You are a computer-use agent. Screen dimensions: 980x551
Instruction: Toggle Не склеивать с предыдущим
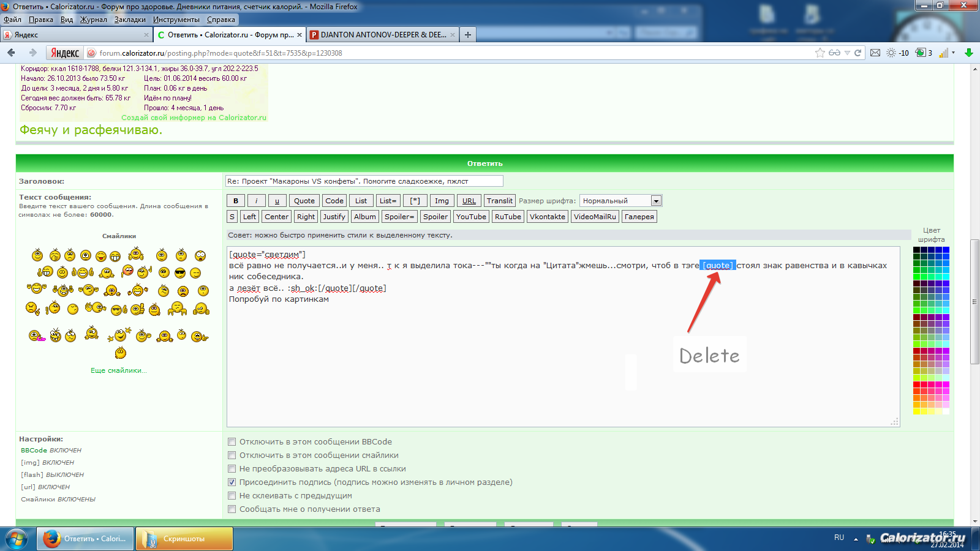[x=232, y=496]
